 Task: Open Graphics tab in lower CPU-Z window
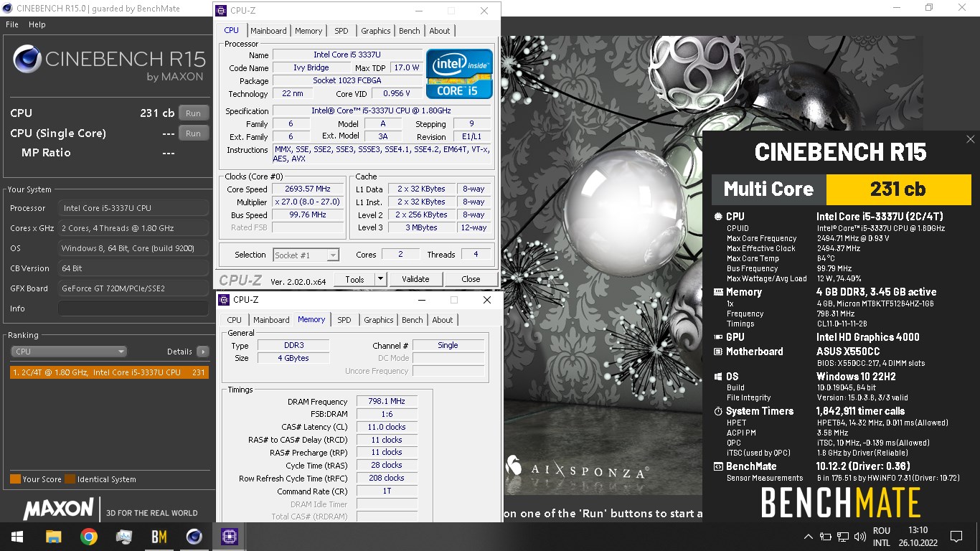click(x=379, y=320)
